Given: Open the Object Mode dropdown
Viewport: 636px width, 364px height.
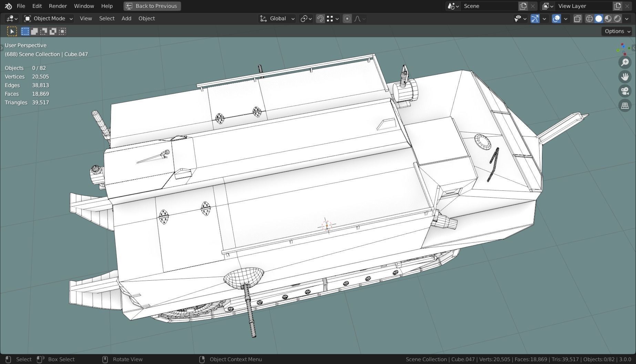Looking at the screenshot, I should [x=48, y=19].
